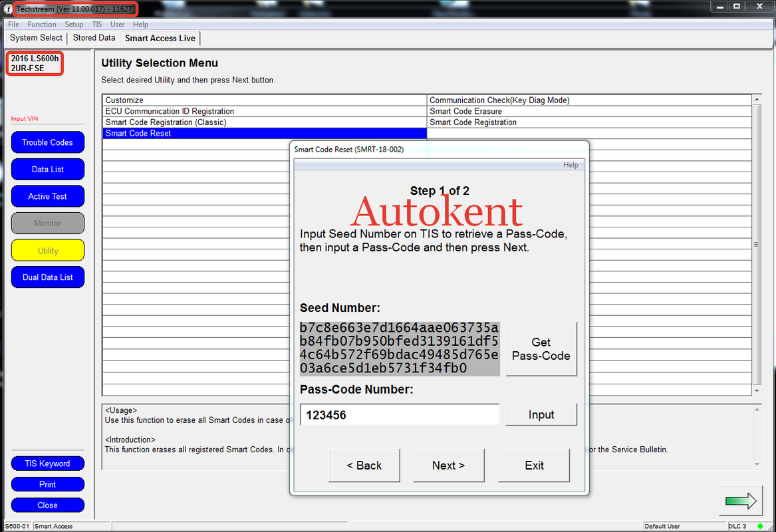Click the green forward arrow icon
776x532 pixels.
click(x=740, y=501)
